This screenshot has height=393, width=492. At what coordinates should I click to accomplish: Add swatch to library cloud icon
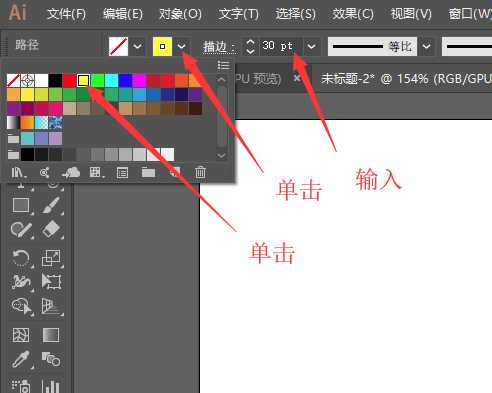[71, 172]
